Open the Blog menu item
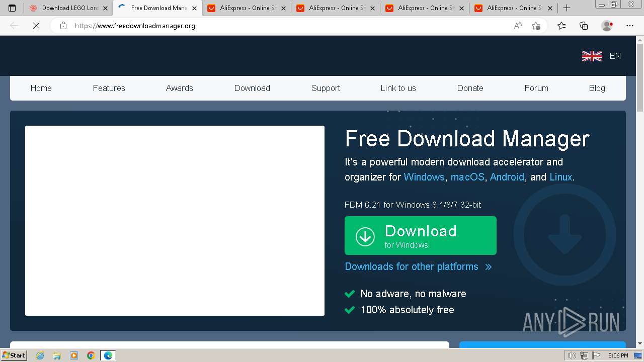The height and width of the screenshot is (362, 644). click(x=597, y=88)
